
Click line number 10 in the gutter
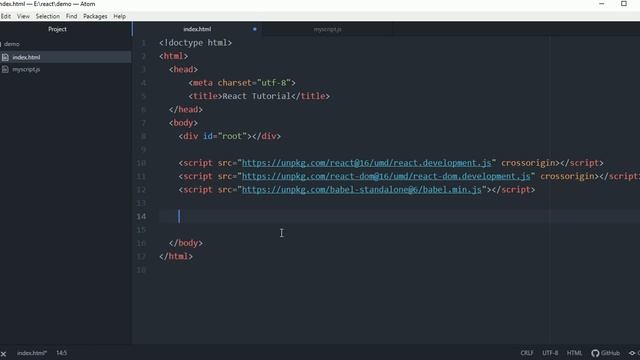pos(141,163)
